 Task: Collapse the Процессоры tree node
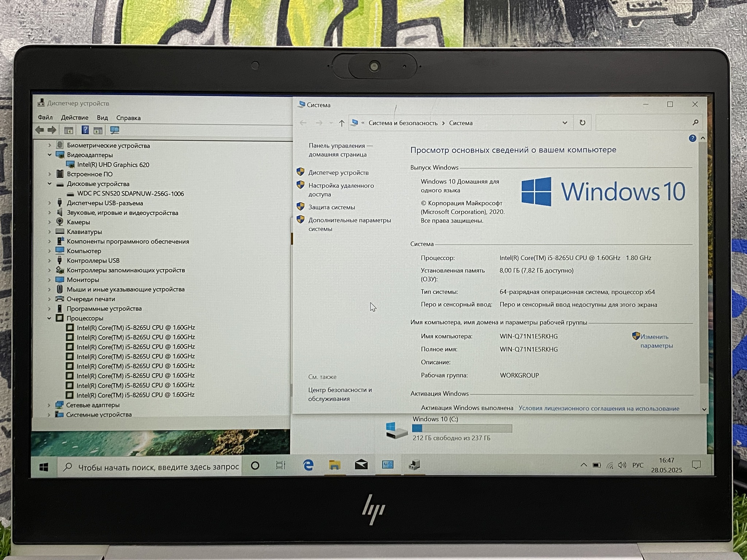(49, 318)
